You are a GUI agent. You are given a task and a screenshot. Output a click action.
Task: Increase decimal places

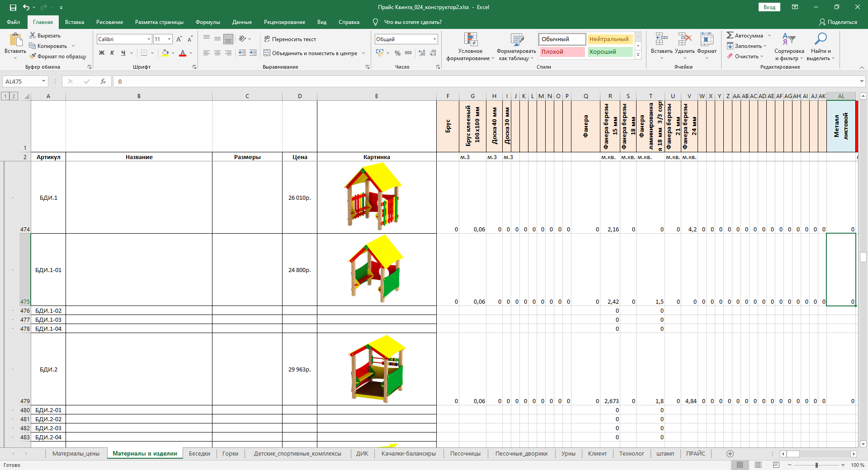point(422,53)
